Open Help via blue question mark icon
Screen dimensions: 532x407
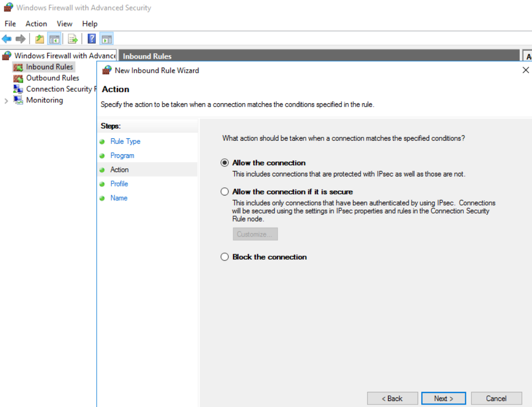92,39
